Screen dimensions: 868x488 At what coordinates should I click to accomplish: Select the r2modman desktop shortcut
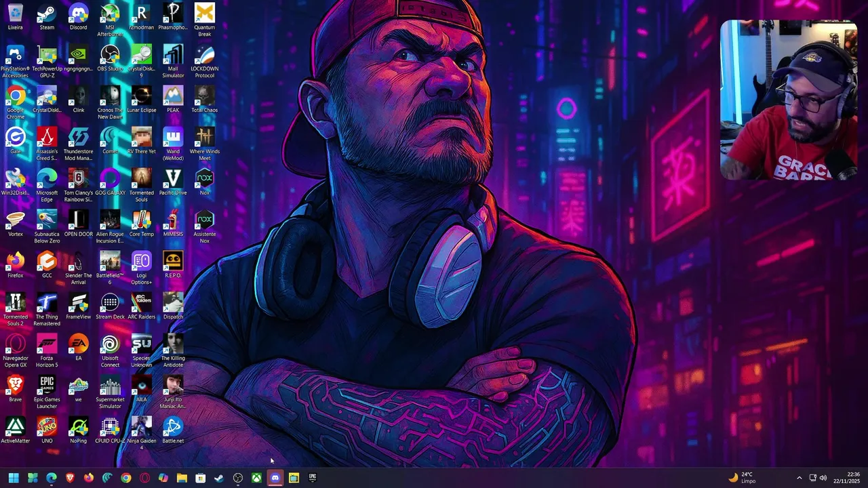pos(142,18)
